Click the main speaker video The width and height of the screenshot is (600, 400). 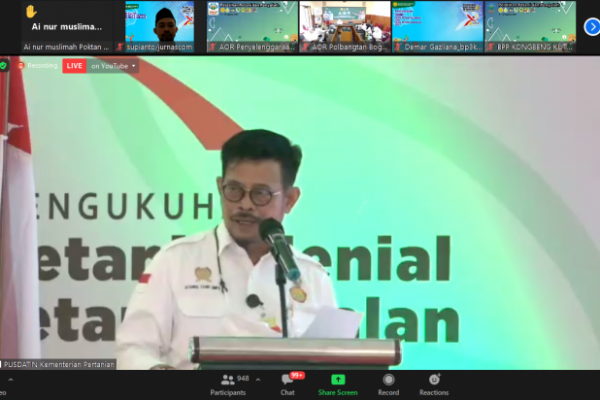pyautogui.click(x=300, y=213)
